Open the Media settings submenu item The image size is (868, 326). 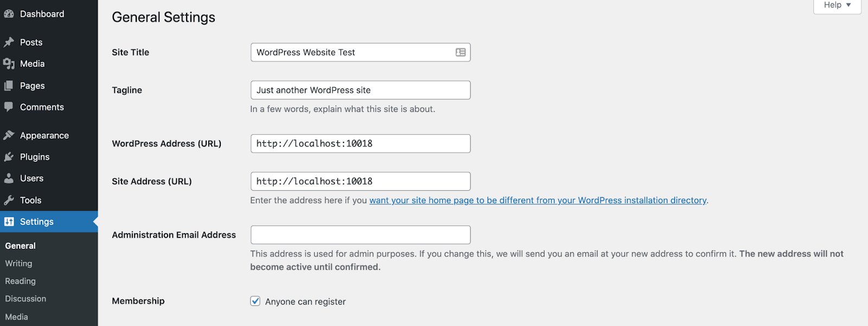pos(16,317)
